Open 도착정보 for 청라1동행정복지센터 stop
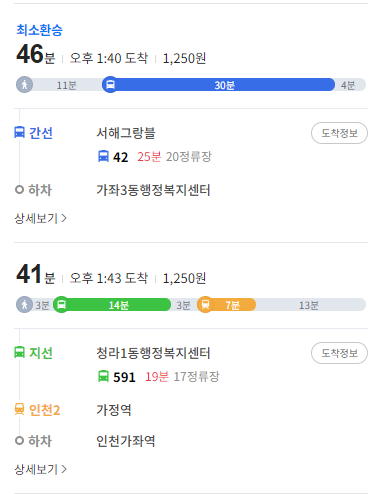370x494 pixels. [339, 353]
